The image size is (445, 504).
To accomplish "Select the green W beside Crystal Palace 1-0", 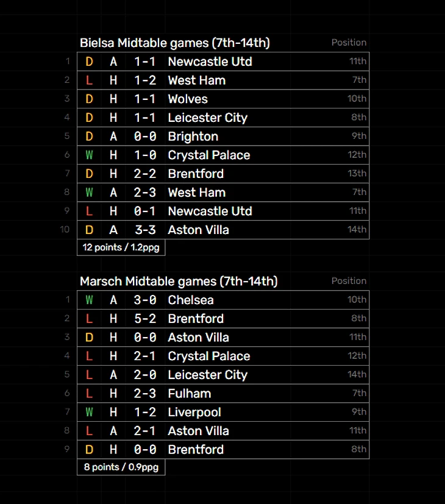I will pyautogui.click(x=89, y=155).
